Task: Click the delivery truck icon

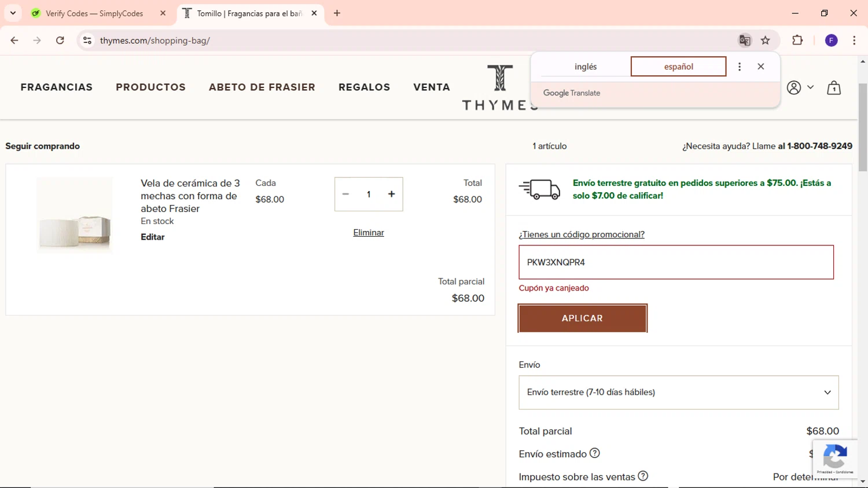Action: (539, 189)
